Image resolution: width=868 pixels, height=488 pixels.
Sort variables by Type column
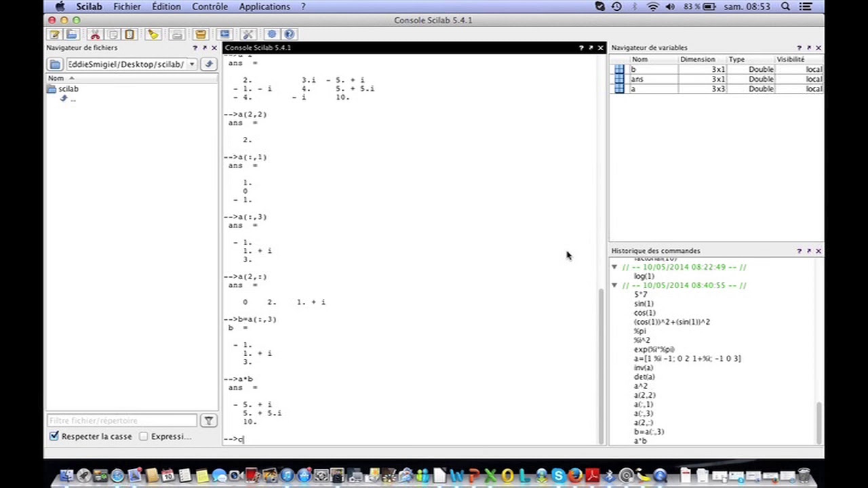(x=750, y=60)
